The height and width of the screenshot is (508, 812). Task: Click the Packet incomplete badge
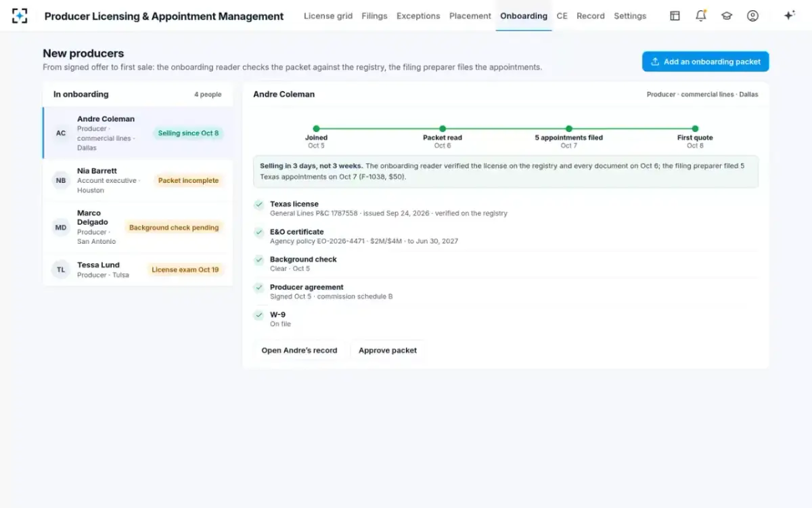(x=188, y=181)
